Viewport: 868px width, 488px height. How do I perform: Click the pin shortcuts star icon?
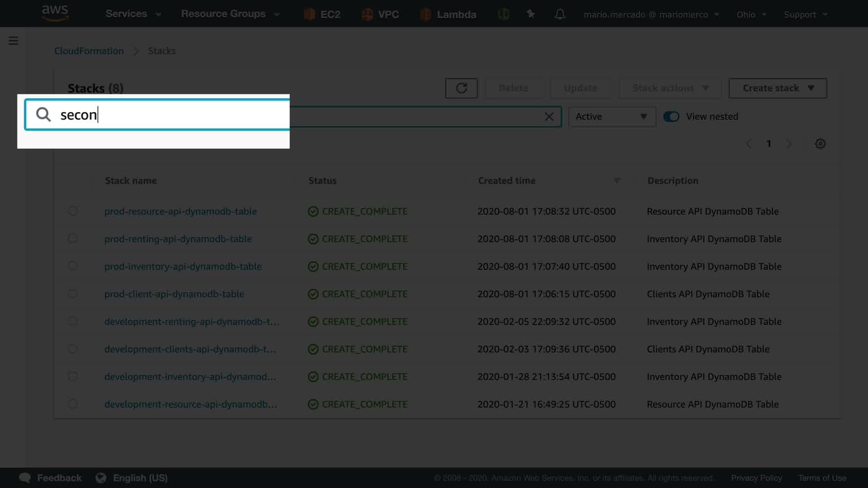tap(531, 14)
